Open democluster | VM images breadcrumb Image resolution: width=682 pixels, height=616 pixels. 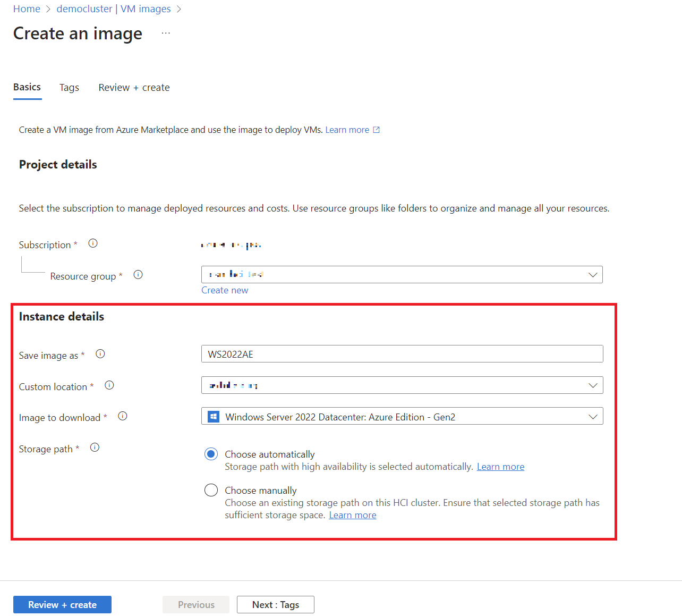tap(114, 9)
